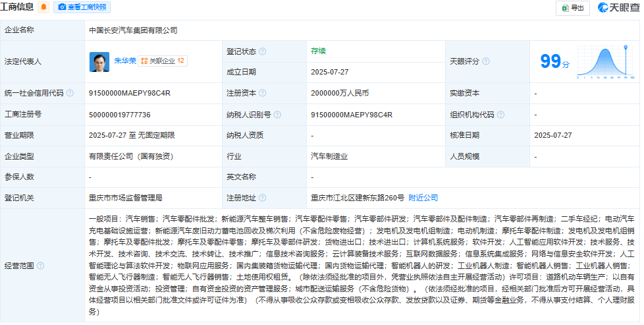
Task: Click the 朱华荣 profile photo
Action: coord(99,62)
